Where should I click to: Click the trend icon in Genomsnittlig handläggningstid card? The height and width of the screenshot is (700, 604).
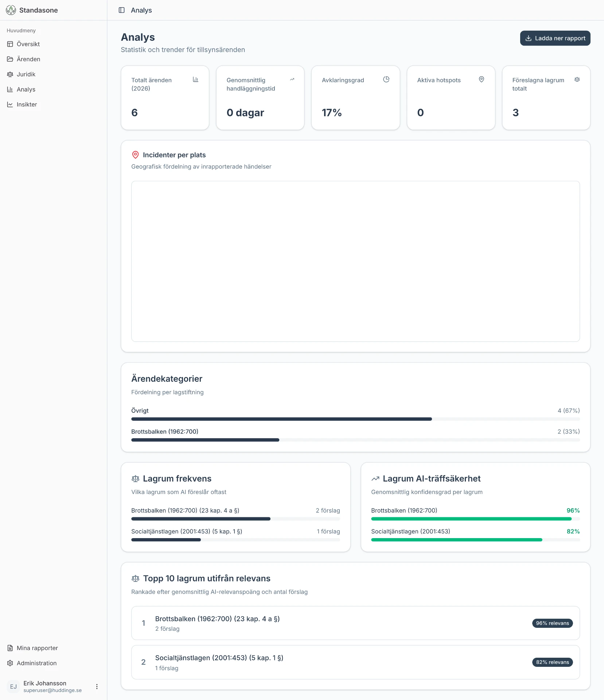292,79
